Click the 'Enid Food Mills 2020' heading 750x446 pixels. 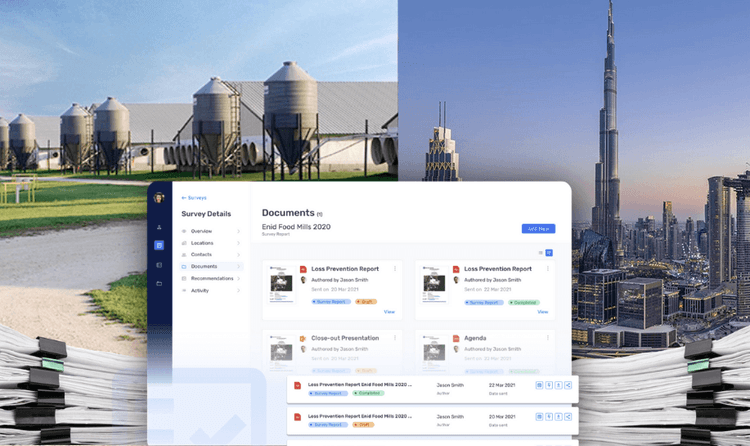pyautogui.click(x=296, y=227)
